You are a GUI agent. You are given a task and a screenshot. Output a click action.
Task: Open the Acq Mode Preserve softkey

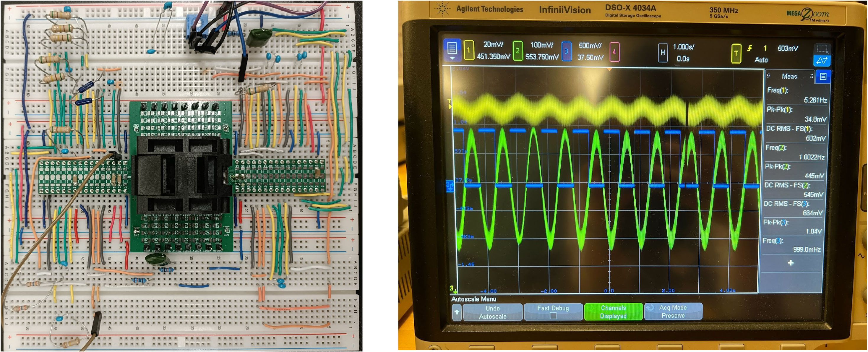point(673,311)
